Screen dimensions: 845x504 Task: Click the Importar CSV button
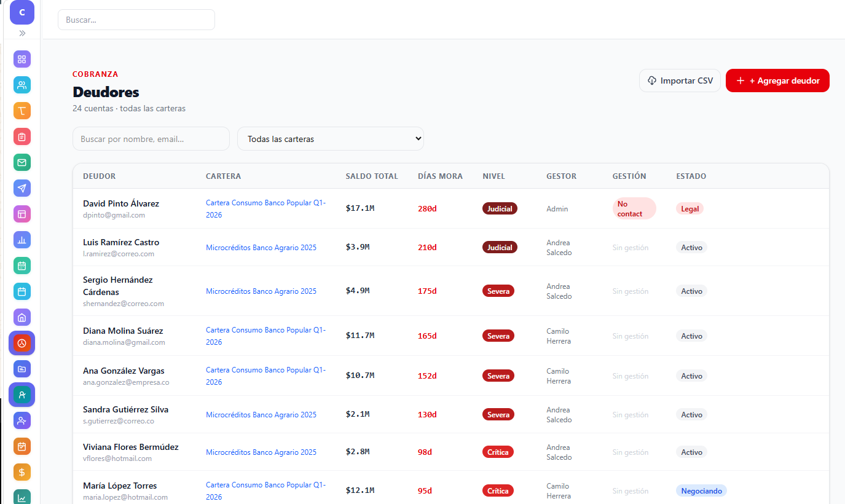tap(680, 81)
